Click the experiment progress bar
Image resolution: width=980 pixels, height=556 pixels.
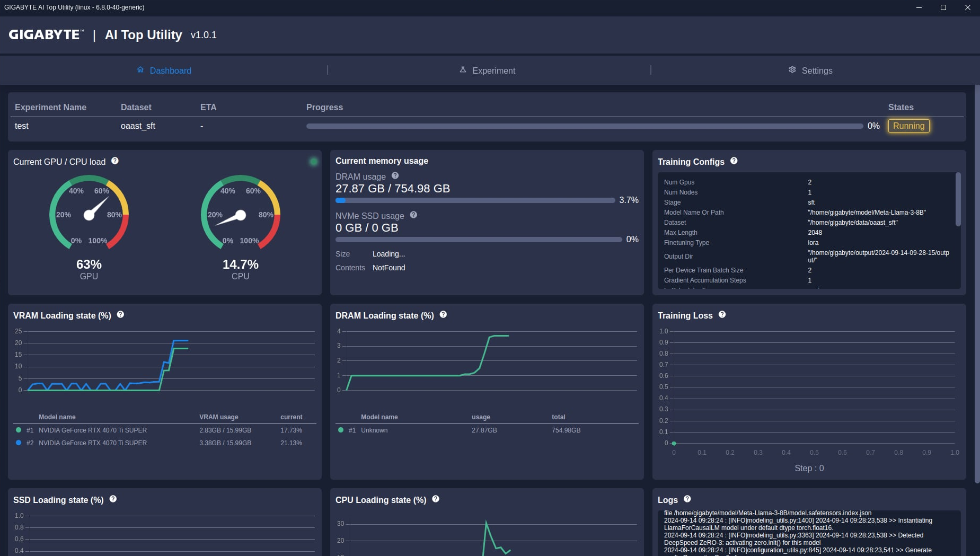pos(585,126)
